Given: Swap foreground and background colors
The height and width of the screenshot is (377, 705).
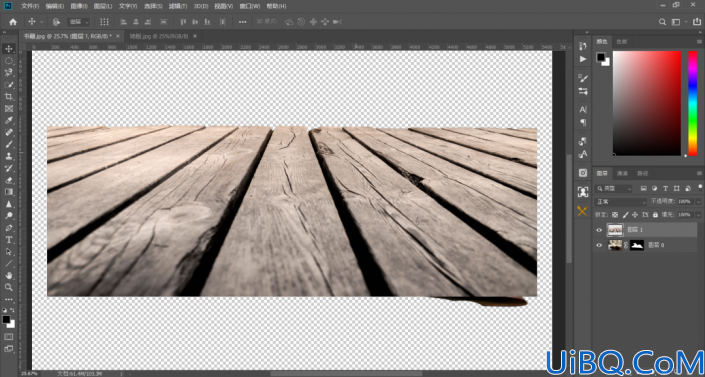Looking at the screenshot, I should (x=12, y=310).
